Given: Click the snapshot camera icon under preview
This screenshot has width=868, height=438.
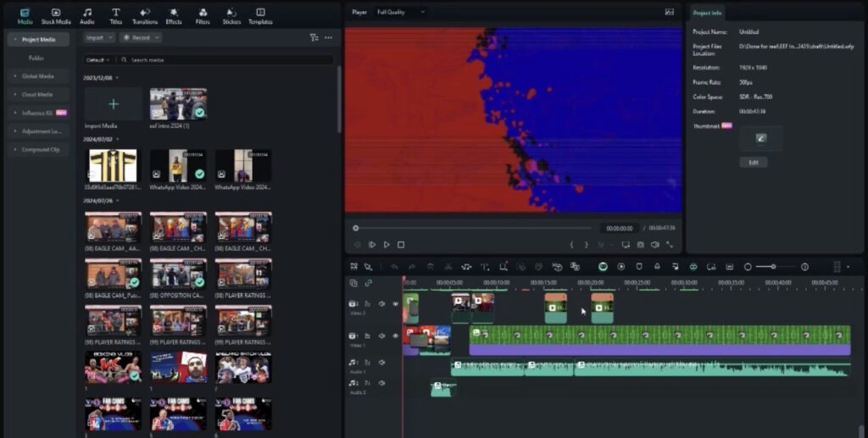Looking at the screenshot, I should point(640,245).
